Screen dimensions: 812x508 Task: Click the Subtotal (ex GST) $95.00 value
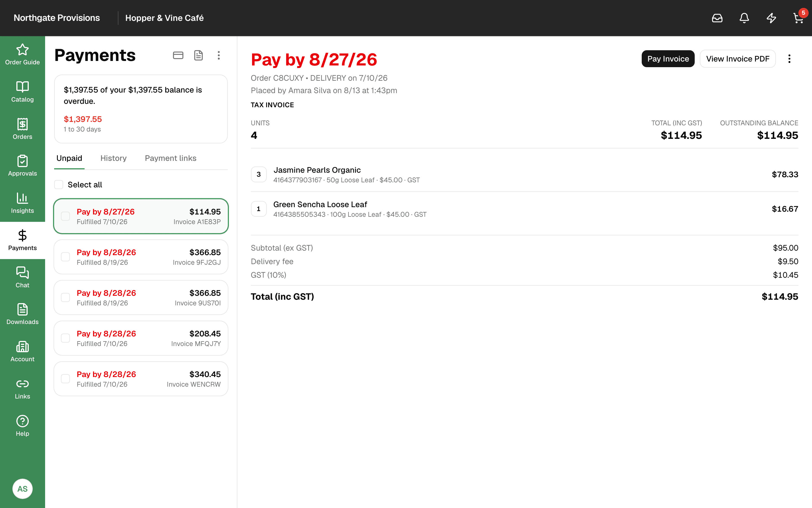point(785,248)
